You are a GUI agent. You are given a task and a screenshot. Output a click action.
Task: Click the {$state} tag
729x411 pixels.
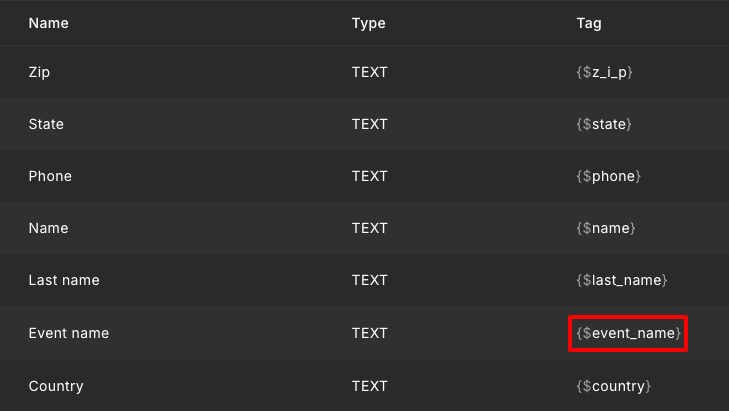pyautogui.click(x=604, y=124)
